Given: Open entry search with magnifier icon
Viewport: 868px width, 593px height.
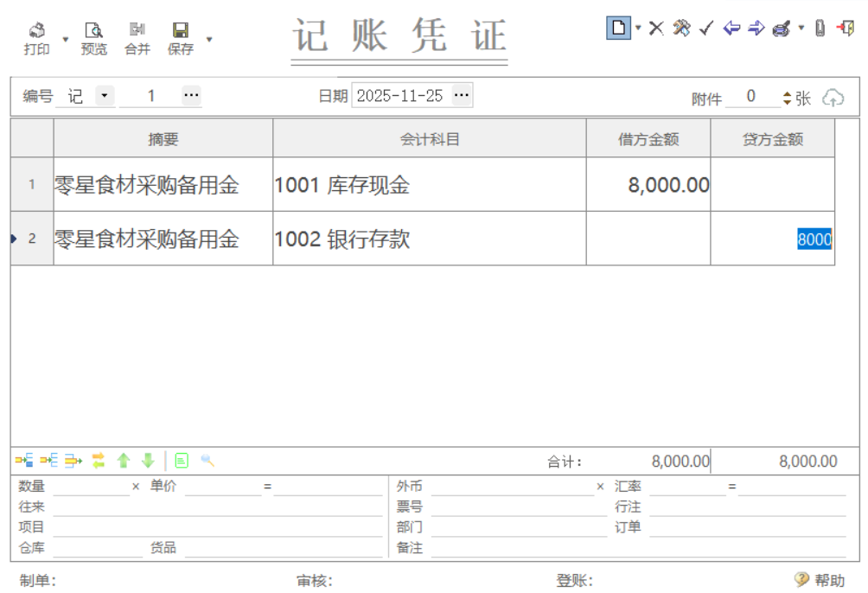Looking at the screenshot, I should pos(207,461).
